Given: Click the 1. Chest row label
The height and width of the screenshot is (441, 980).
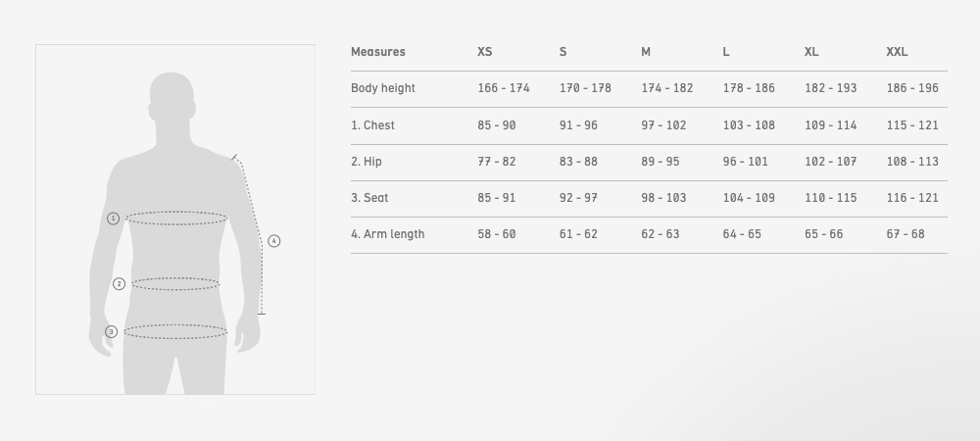Looking at the screenshot, I should coord(372,125).
